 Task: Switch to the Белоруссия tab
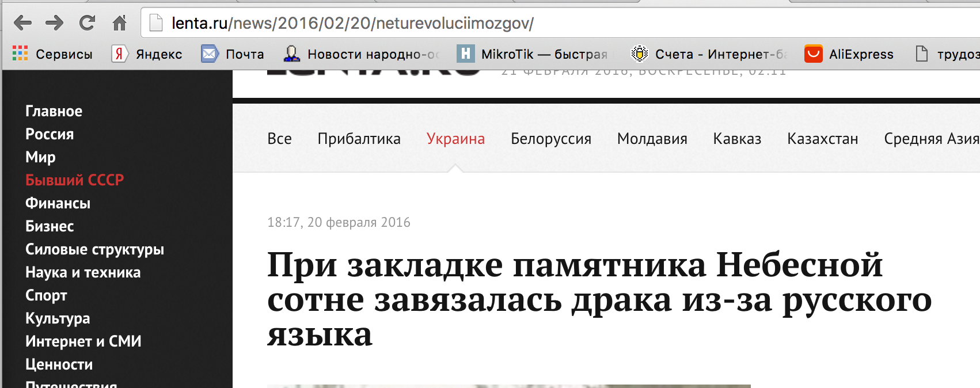(551, 139)
